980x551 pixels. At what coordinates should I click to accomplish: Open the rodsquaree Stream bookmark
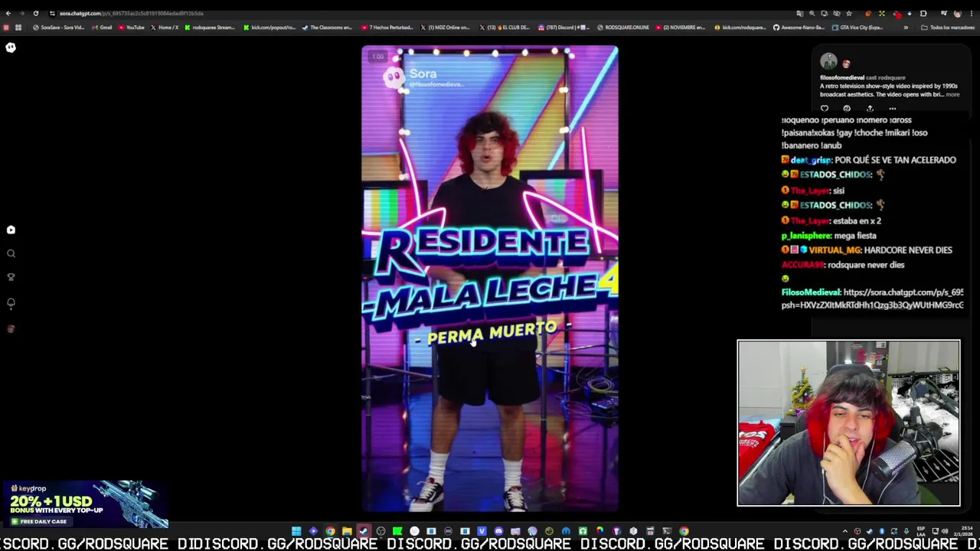click(x=210, y=28)
